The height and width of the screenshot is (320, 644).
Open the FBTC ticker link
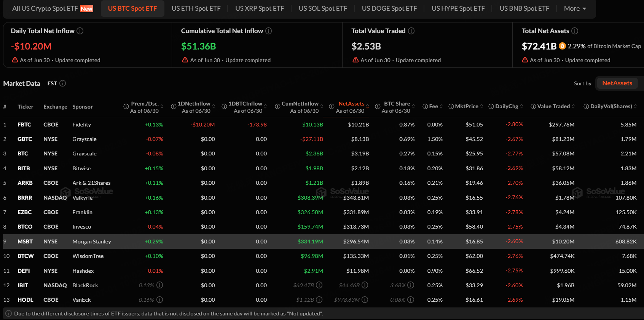[24, 125]
